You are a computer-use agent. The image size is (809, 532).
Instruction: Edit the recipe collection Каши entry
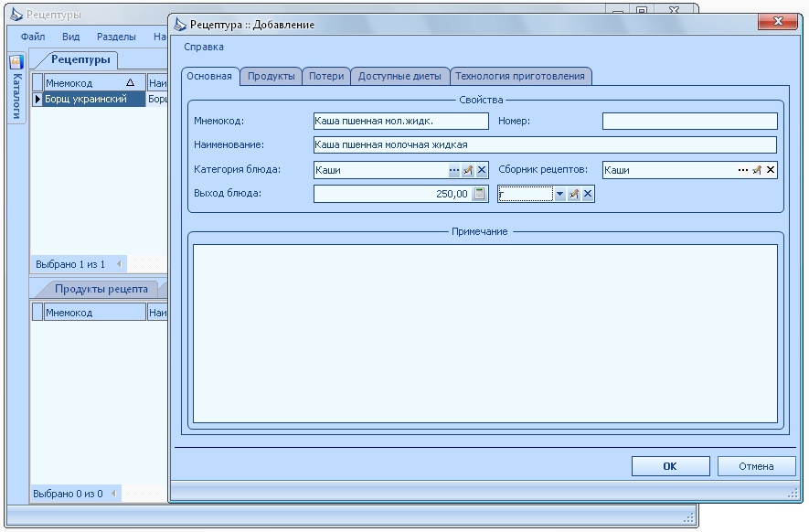(x=757, y=170)
